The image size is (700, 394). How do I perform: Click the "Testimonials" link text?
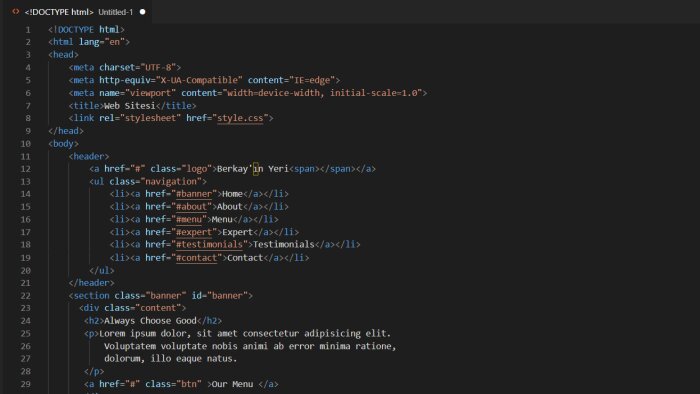point(283,244)
